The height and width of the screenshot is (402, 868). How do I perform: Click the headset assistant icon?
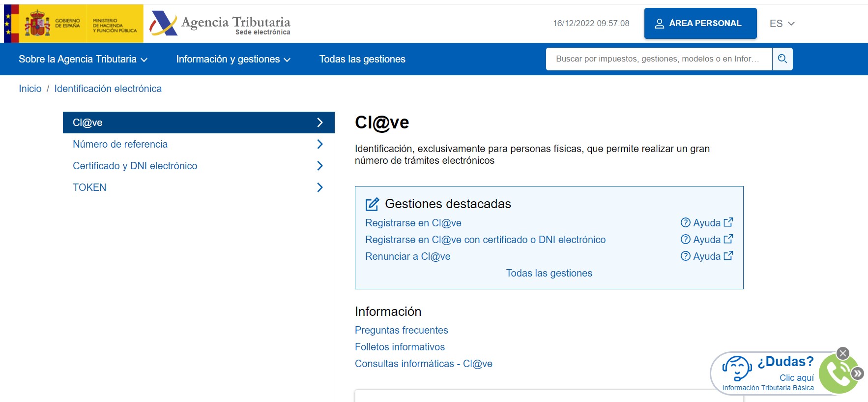coord(737,369)
